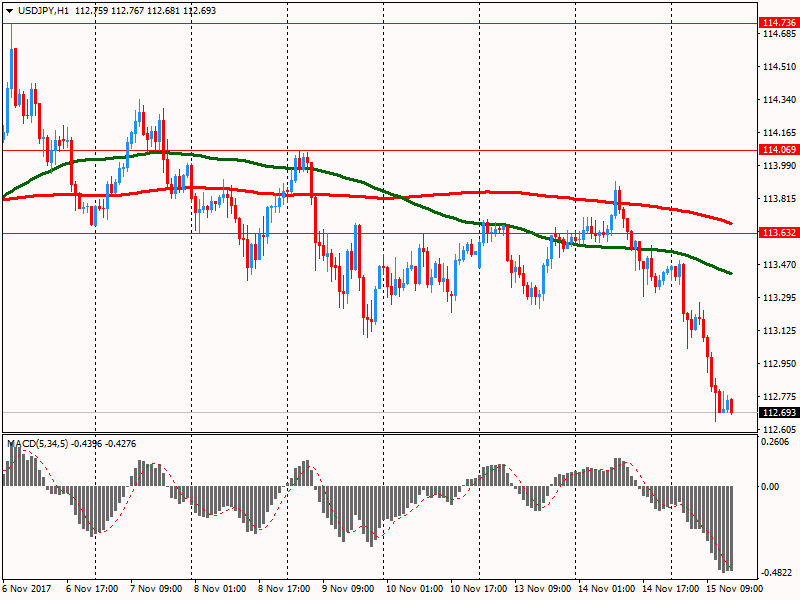Select the current price label 112.693
The width and height of the screenshot is (800, 600).
(779, 412)
